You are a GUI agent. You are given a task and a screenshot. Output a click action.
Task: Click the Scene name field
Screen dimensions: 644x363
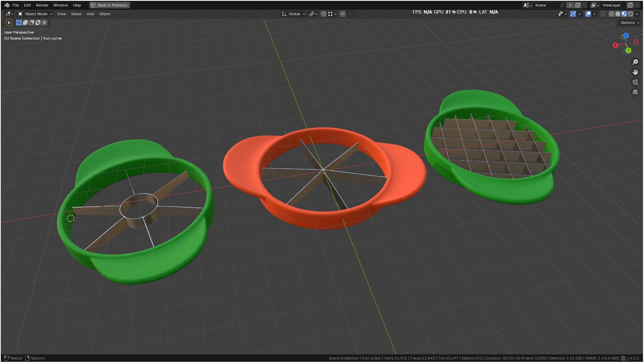pyautogui.click(x=546, y=5)
